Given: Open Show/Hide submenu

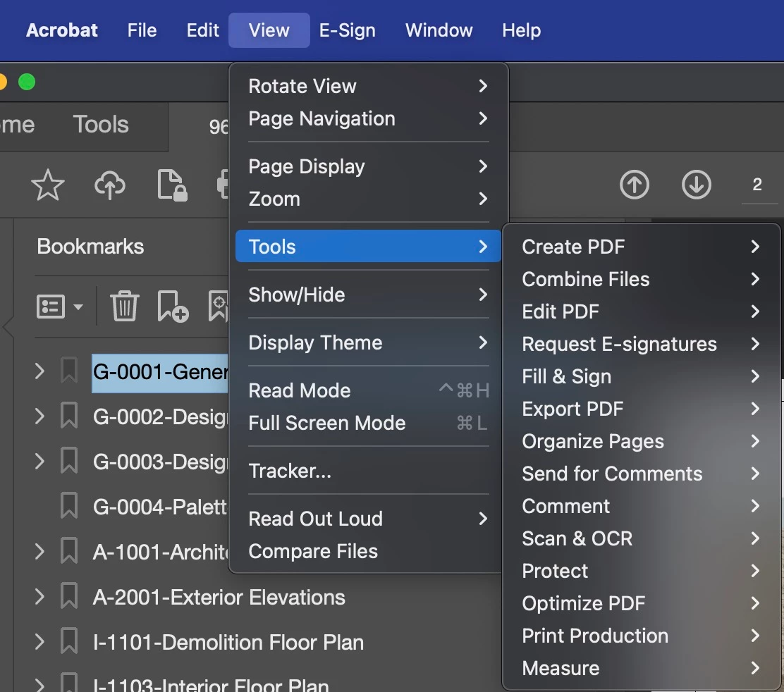Looking at the screenshot, I should (369, 295).
